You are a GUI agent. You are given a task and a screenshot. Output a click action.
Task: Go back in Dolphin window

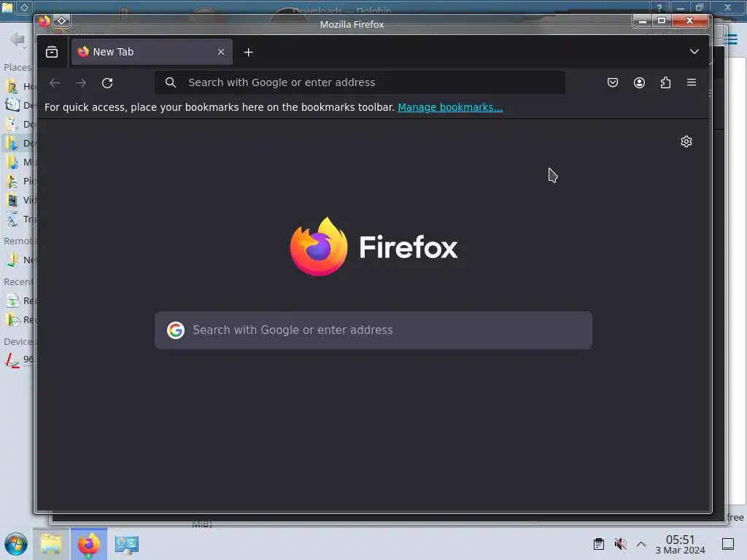18,39
